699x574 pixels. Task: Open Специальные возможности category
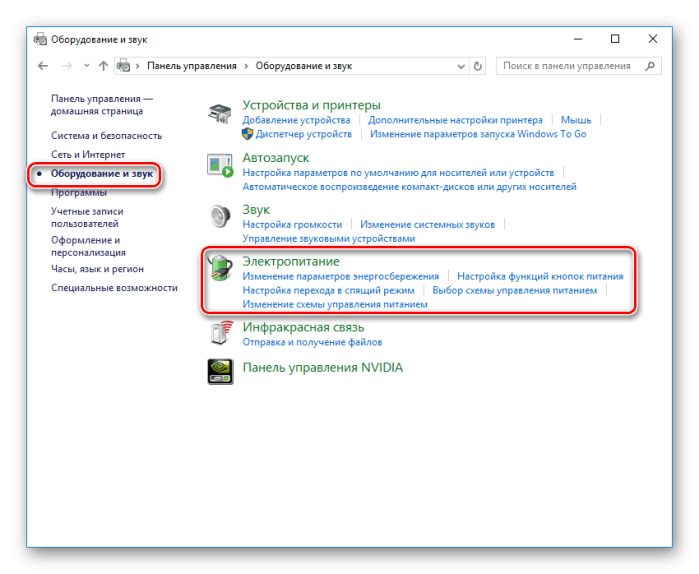(x=114, y=288)
